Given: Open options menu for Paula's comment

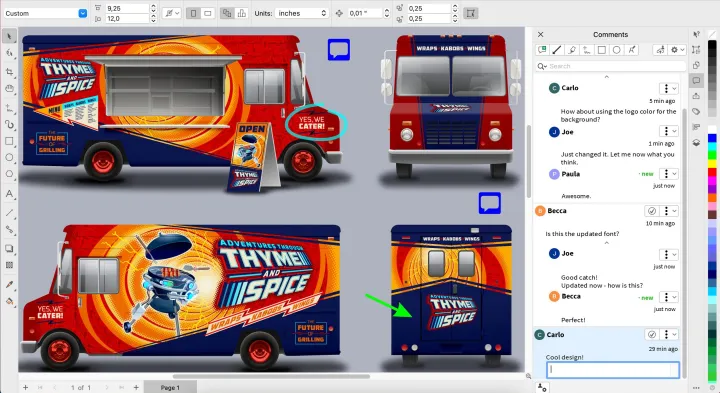Looking at the screenshot, I should (669, 174).
